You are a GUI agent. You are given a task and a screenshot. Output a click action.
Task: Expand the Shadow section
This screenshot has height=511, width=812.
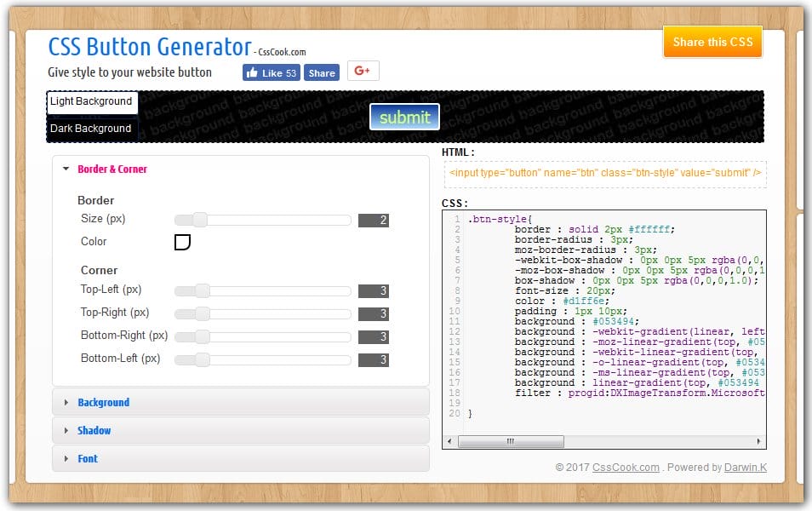click(94, 430)
